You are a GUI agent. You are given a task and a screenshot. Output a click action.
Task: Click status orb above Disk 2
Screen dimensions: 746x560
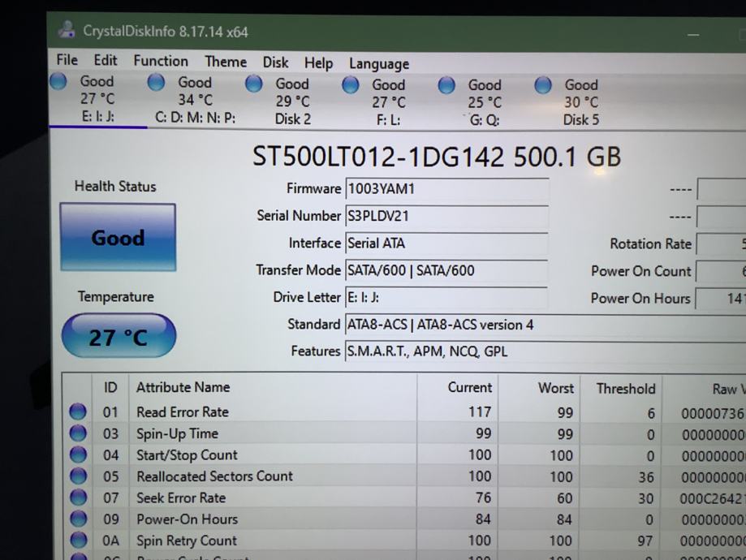tap(253, 84)
